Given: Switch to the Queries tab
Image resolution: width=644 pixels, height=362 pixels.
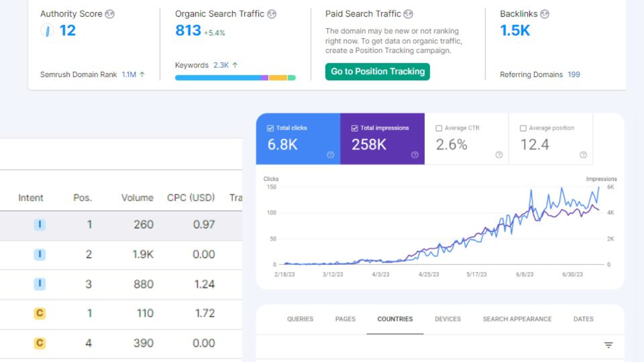Looking at the screenshot, I should coord(300,319).
